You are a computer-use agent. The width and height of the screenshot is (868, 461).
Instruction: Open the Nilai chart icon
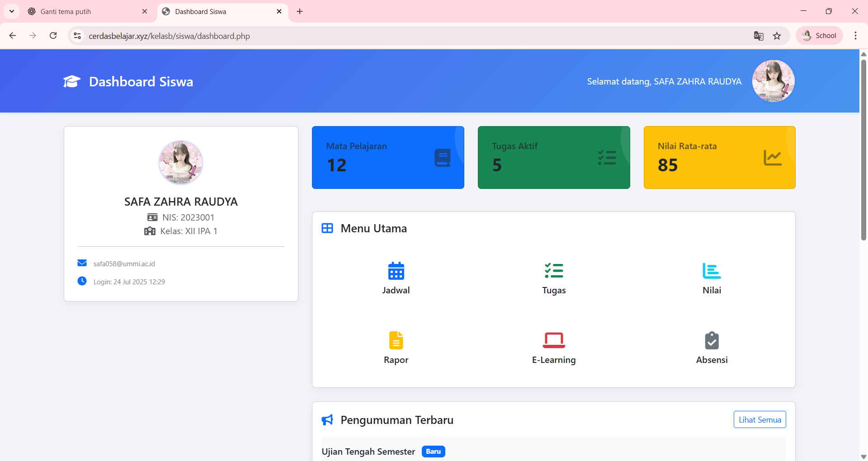(712, 271)
